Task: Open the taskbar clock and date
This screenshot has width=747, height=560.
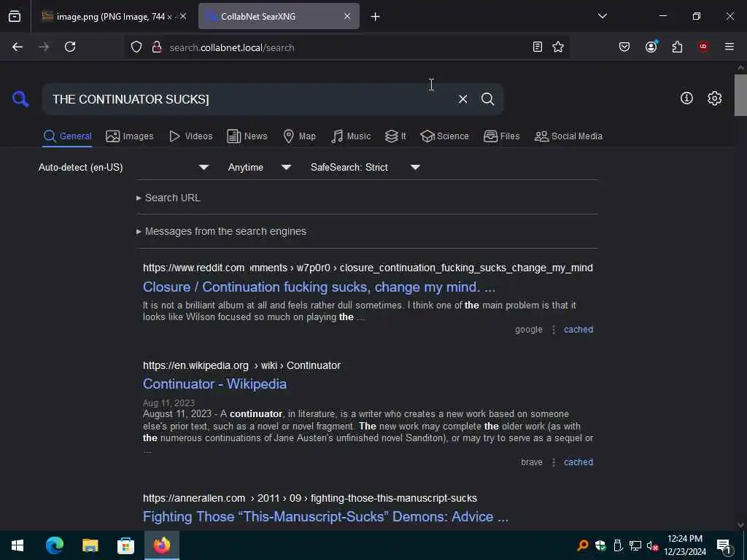Action: pyautogui.click(x=684, y=545)
